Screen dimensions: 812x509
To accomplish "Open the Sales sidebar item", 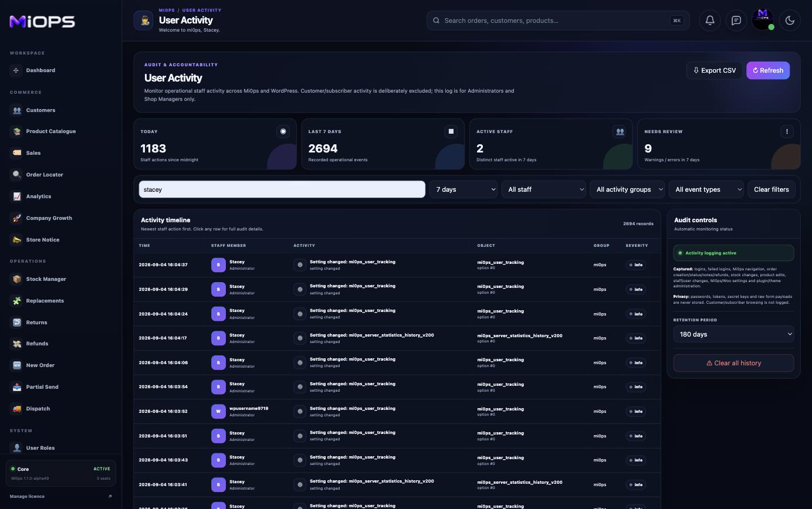I will 33,153.
